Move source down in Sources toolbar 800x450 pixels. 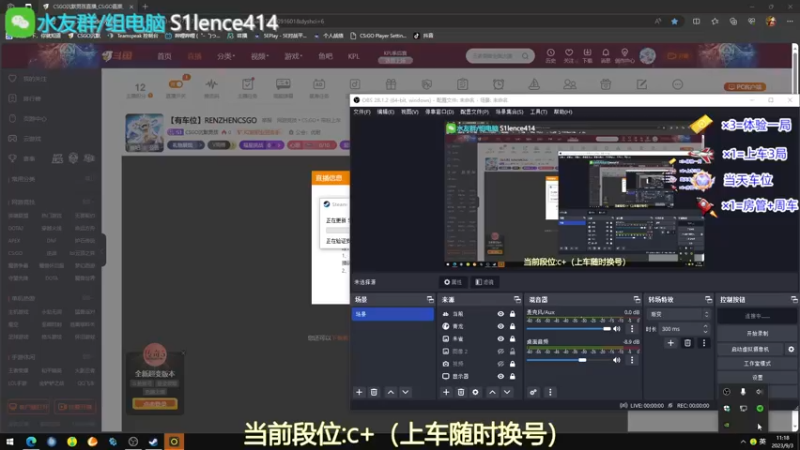(507, 392)
